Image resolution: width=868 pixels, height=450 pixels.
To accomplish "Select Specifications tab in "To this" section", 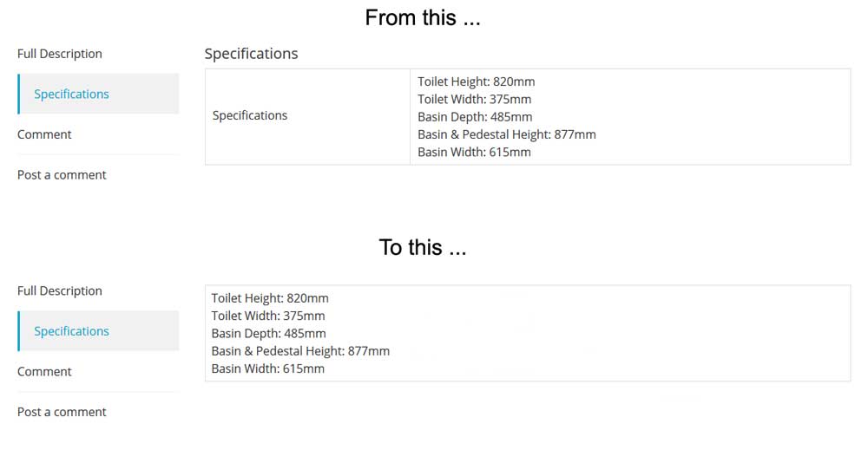I will click(x=71, y=331).
